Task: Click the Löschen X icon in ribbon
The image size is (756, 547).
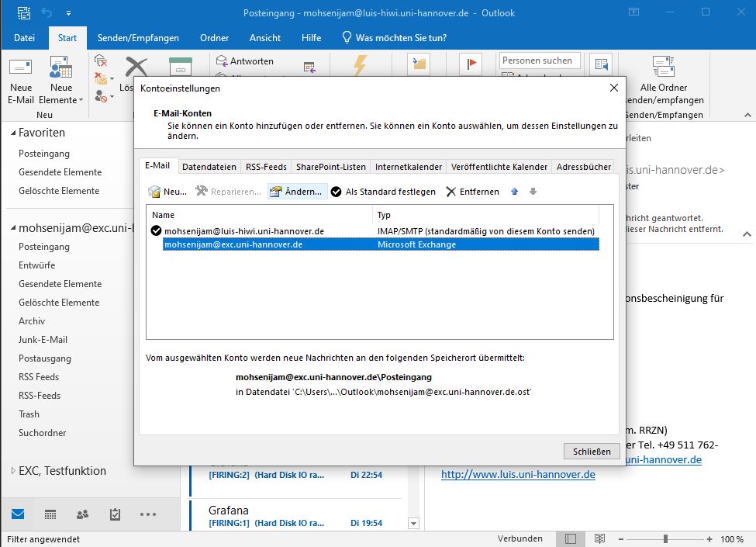Action: point(136,67)
